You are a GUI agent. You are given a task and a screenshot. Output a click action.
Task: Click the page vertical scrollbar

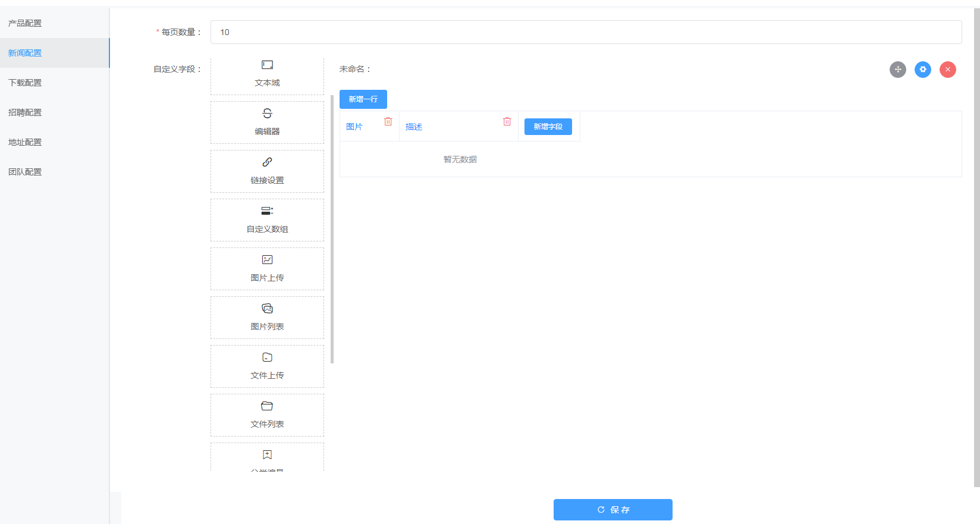coord(976,247)
